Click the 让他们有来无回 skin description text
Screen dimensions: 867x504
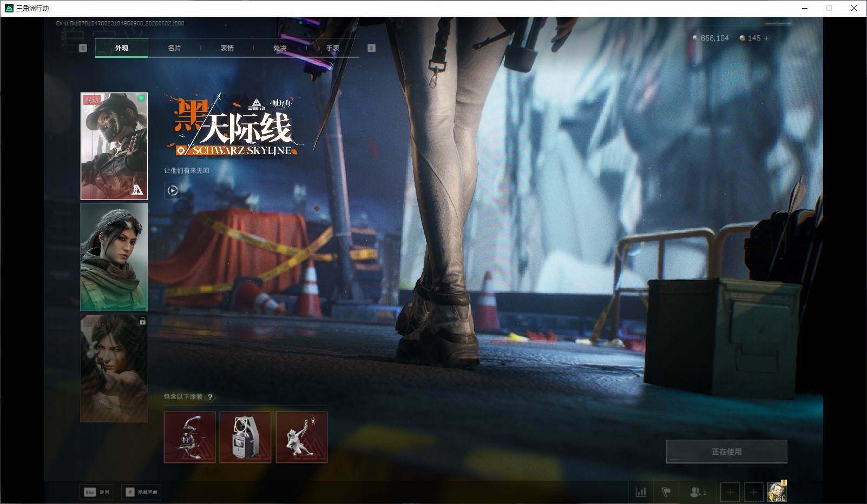point(187,171)
